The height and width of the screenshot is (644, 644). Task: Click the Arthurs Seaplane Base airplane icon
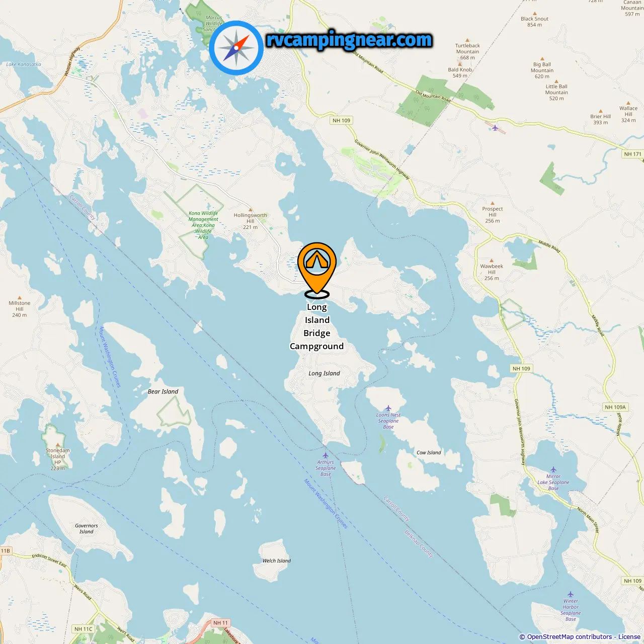(x=326, y=455)
